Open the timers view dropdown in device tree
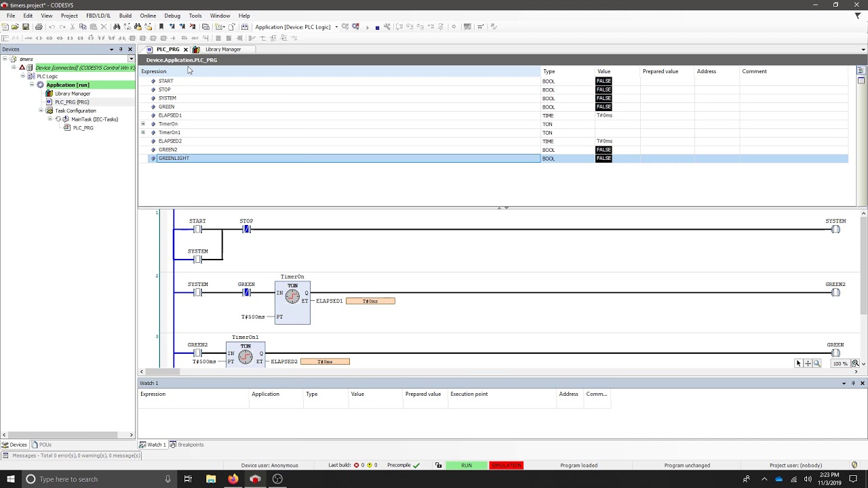This screenshot has width=868, height=488. (131, 59)
